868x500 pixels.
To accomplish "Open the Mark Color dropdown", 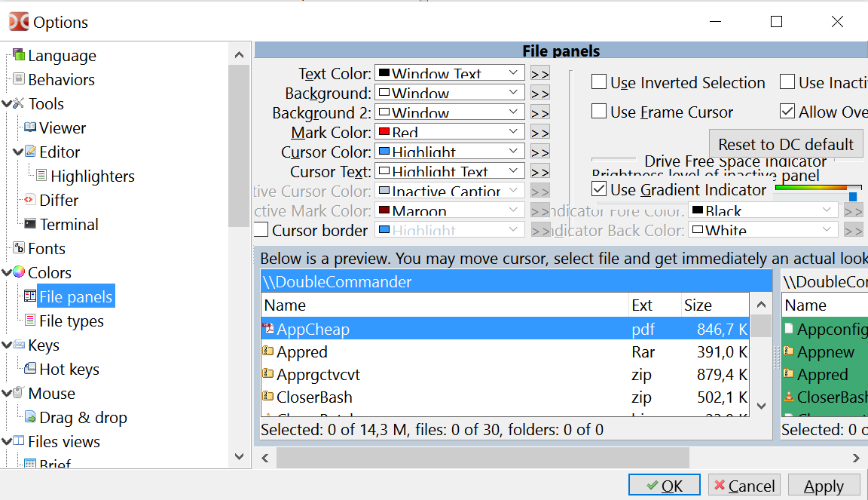I will click(x=513, y=132).
